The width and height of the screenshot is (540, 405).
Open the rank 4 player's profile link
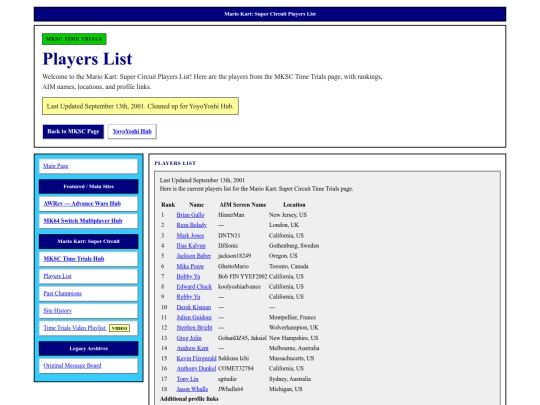[x=191, y=246]
